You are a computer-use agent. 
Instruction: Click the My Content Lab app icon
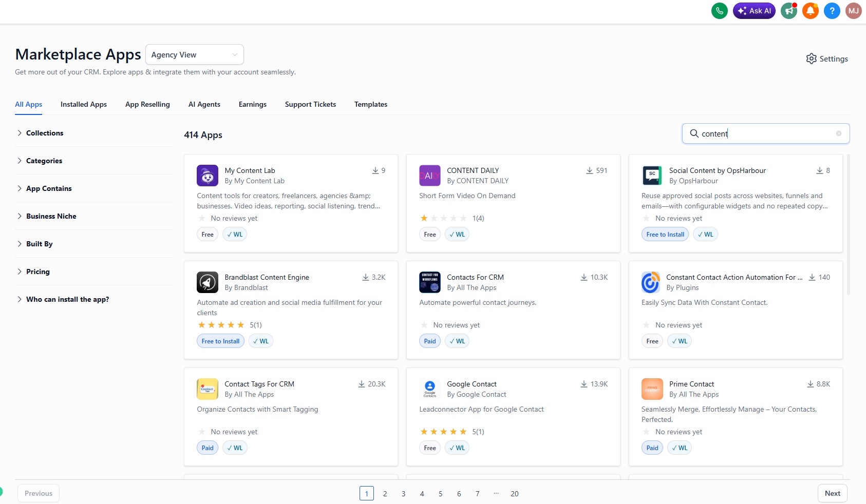coord(208,176)
